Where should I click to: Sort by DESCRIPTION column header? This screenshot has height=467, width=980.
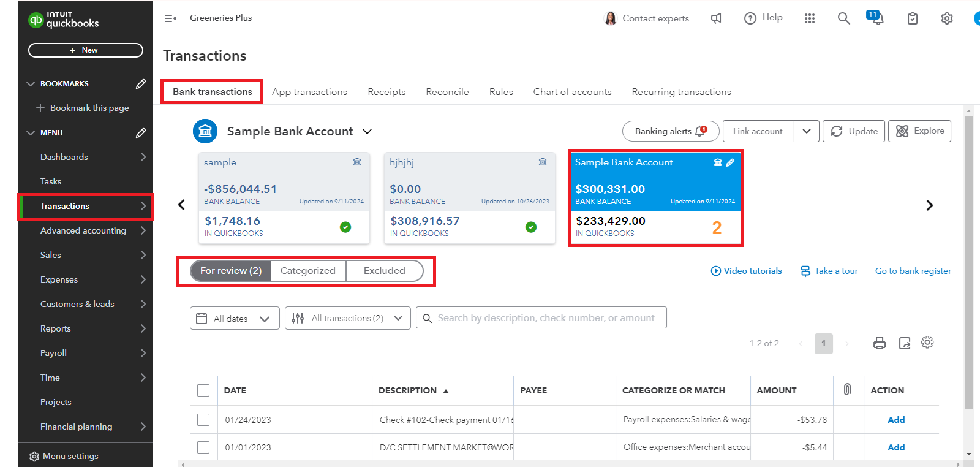pyautogui.click(x=413, y=390)
